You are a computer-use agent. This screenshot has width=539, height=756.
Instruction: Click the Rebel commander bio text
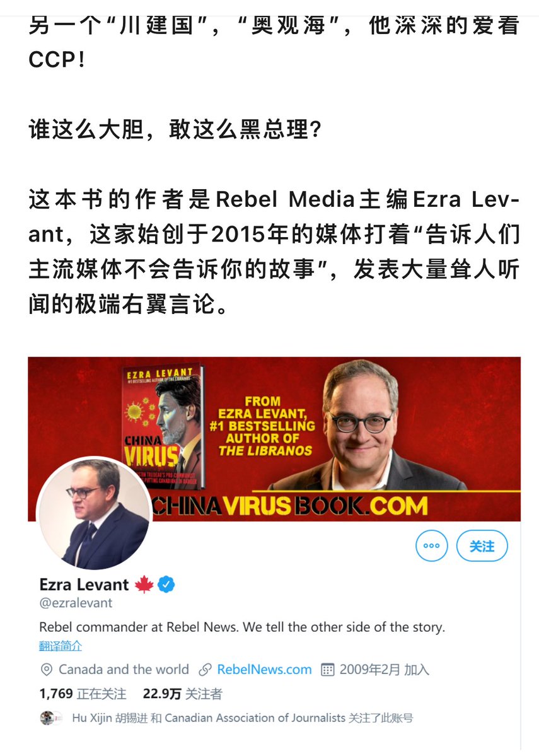242,627
